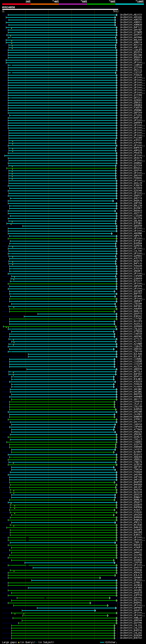Click the red ~20% identity legend segment

16,4
